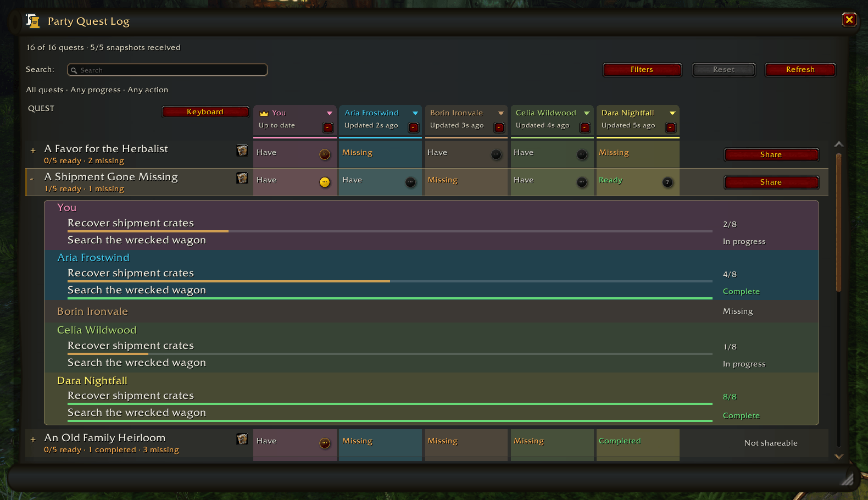
Task: Click your action bubble for A Favor for the Herbalist
Action: [325, 155]
